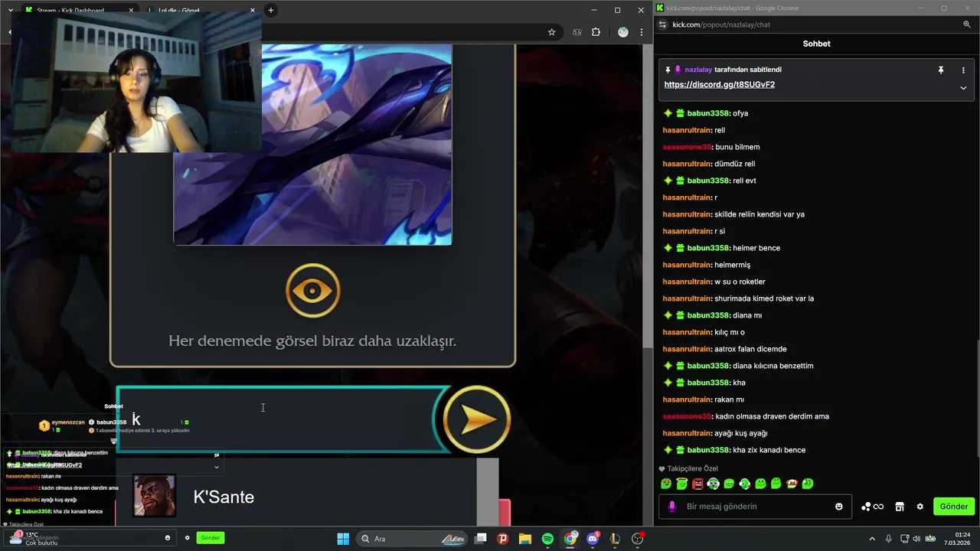Image resolution: width=980 pixels, height=551 pixels.
Task: Show hidden system tray icons chevron
Action: pos(872,539)
